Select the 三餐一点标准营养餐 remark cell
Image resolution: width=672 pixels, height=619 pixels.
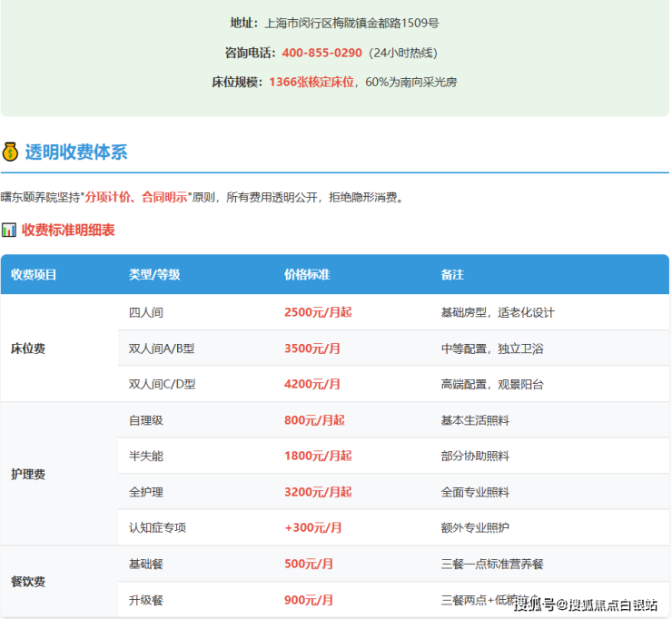pyautogui.click(x=492, y=564)
